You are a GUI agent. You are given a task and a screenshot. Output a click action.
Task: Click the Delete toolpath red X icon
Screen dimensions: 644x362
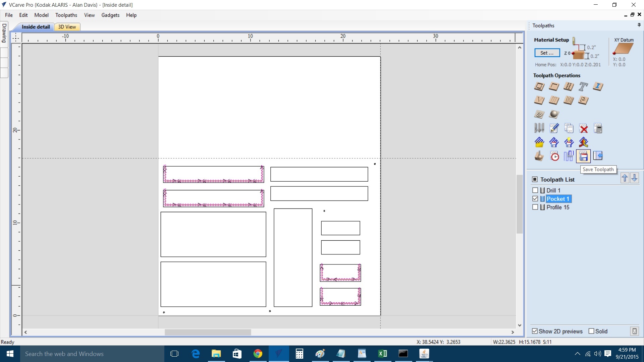tap(583, 128)
